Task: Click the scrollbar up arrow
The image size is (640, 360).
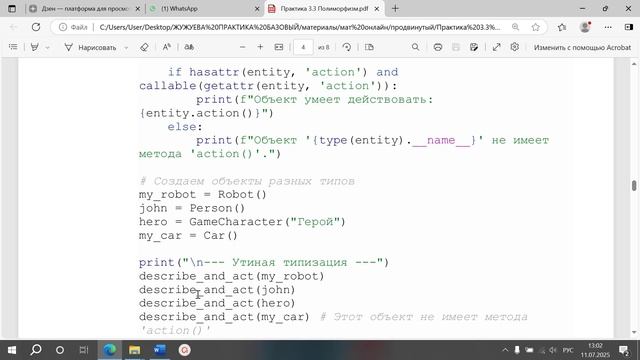Action: click(634, 64)
